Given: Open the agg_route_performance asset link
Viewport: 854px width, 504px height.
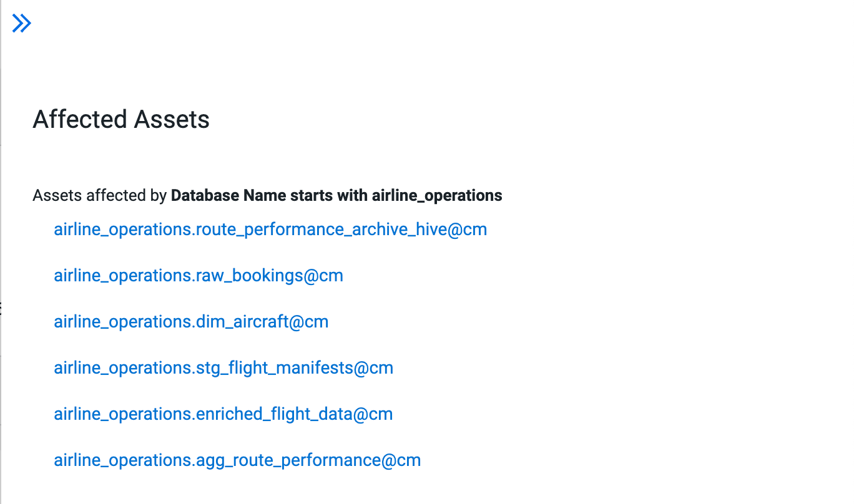Looking at the screenshot, I should coord(237,460).
